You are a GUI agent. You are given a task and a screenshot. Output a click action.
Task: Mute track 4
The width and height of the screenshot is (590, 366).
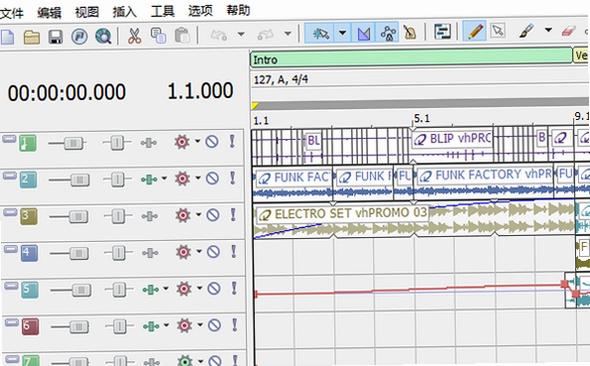point(213,252)
